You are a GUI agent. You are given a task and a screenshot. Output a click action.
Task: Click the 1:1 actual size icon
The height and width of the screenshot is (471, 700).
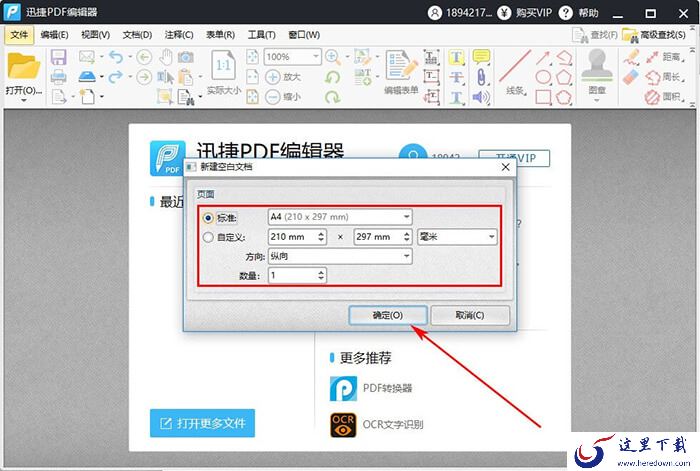[x=223, y=66]
